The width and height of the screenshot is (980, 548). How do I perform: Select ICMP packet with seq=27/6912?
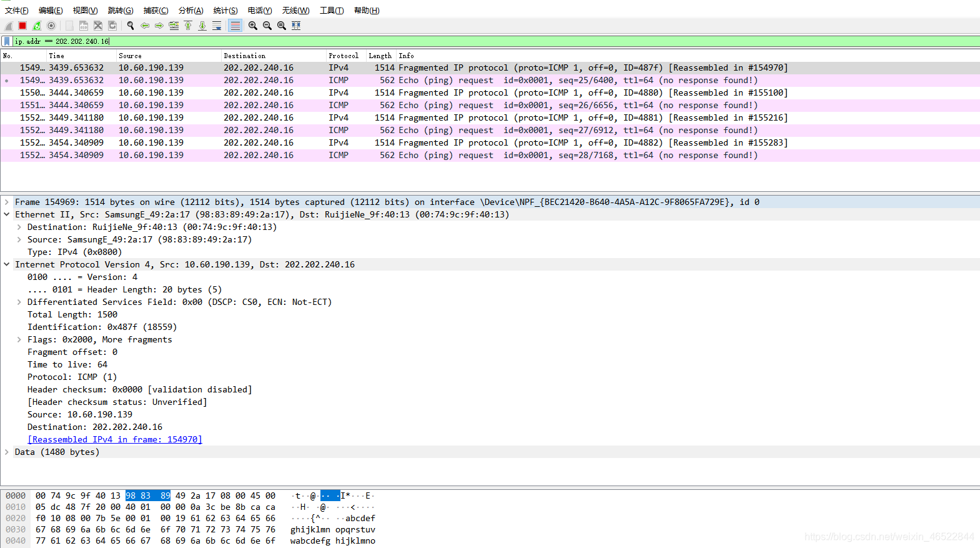(490, 130)
